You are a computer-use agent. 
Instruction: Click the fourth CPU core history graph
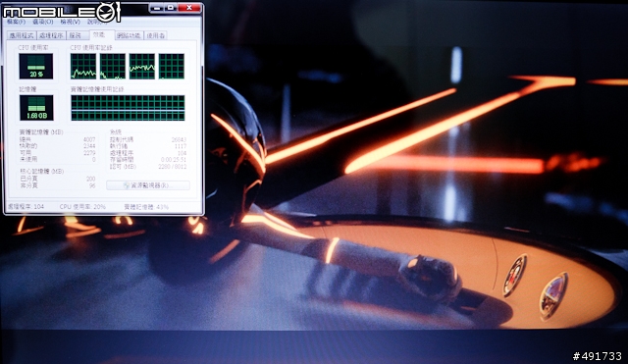172,66
